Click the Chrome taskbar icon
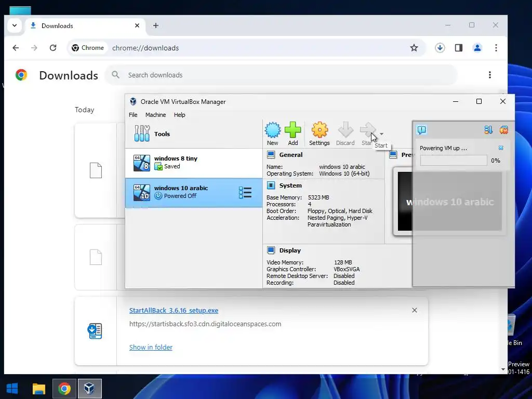 tap(64, 389)
